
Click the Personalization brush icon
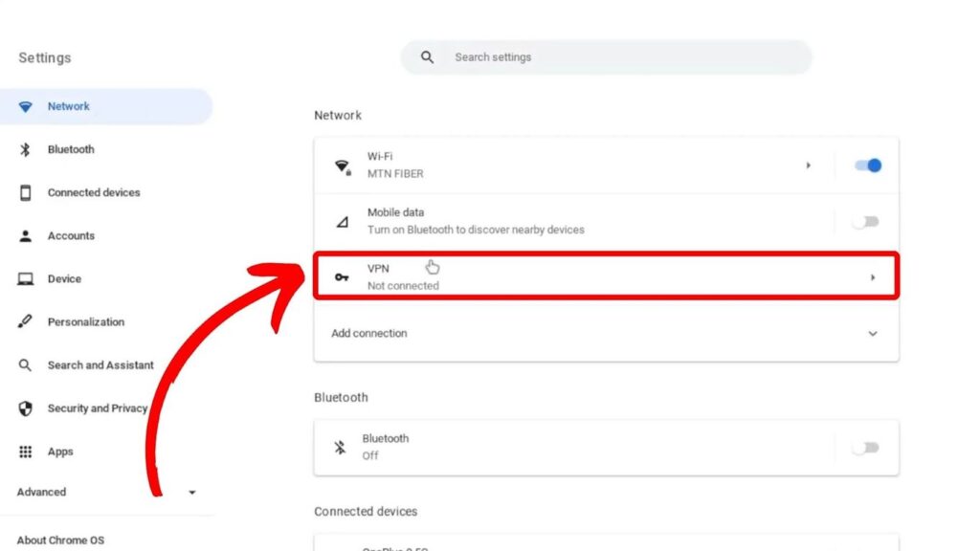click(25, 321)
